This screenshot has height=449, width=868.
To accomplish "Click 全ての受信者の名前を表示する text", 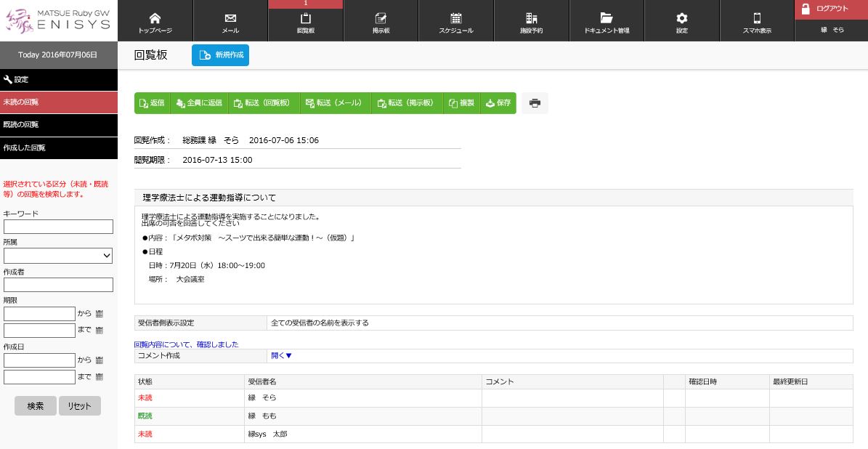I will pyautogui.click(x=320, y=323).
